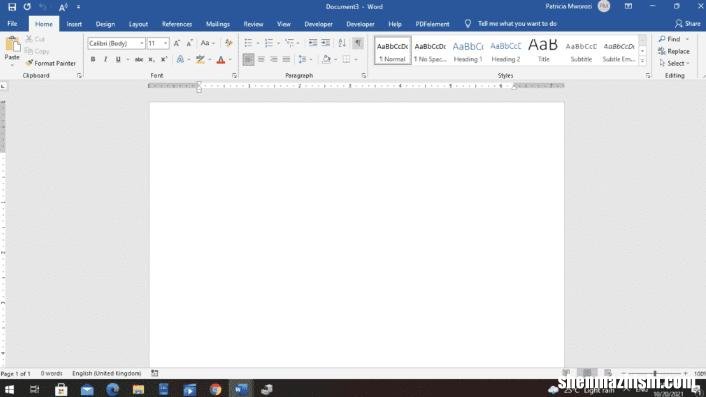Open the Borders dropdown arrow

(356, 59)
